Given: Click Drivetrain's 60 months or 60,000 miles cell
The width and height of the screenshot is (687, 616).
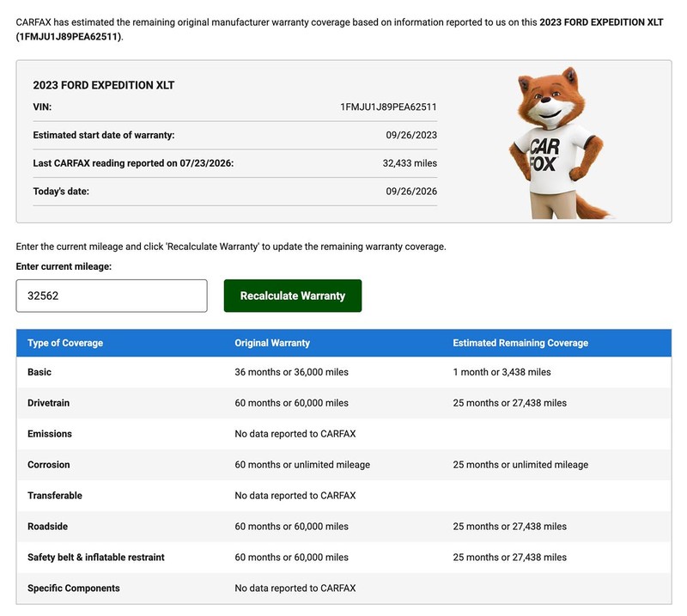Looking at the screenshot, I should [291, 403].
